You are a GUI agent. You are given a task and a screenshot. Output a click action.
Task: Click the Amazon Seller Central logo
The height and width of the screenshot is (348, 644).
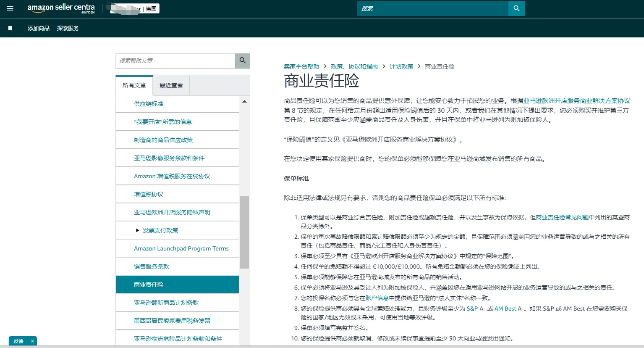pos(61,8)
